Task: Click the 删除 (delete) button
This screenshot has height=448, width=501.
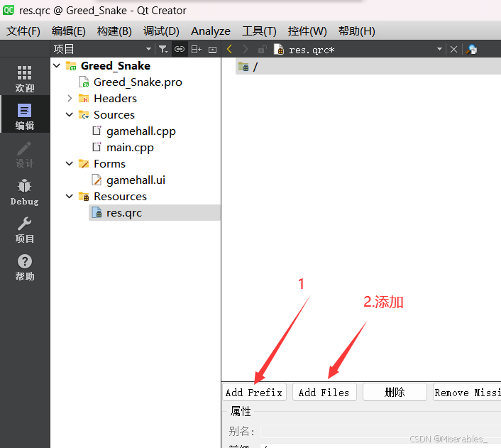Action: coord(395,392)
